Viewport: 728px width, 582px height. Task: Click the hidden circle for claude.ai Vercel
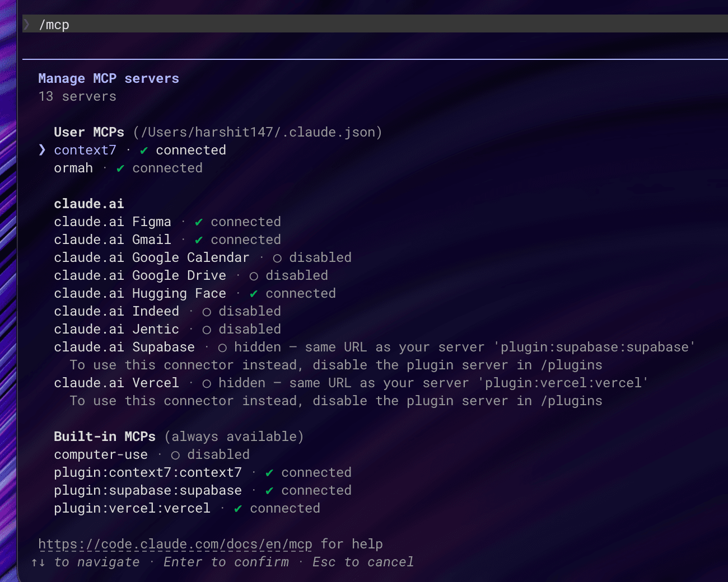point(207,383)
